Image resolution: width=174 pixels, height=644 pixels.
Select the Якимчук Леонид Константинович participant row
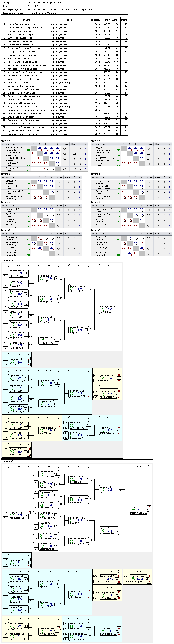64,134
